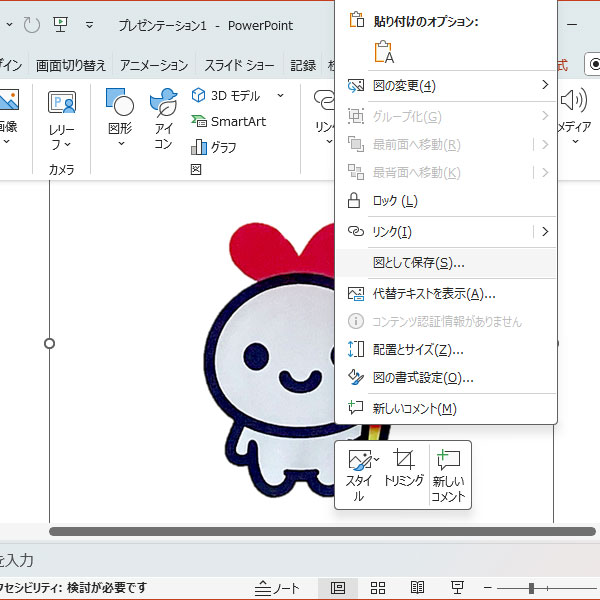Expand the レリーフ dropdown chevron

pyautogui.click(x=68, y=145)
